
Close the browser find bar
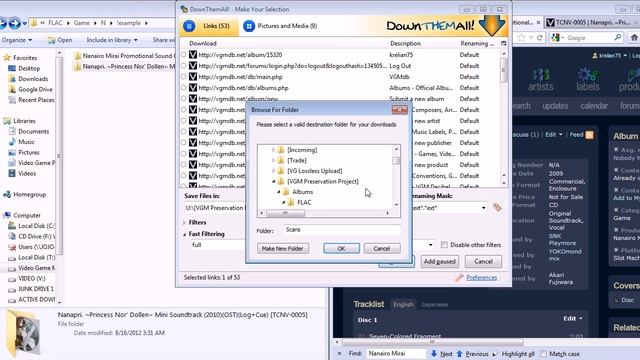pyautogui.click(x=339, y=354)
